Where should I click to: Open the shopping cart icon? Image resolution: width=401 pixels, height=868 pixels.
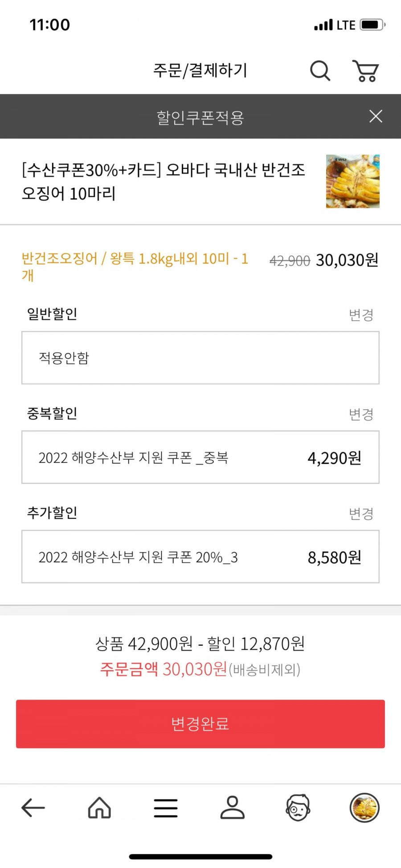tap(366, 70)
